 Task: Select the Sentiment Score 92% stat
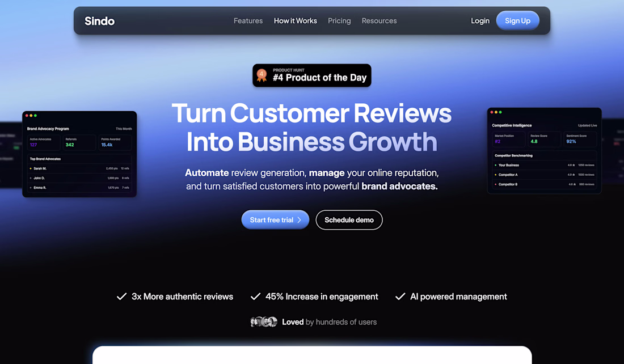580,139
